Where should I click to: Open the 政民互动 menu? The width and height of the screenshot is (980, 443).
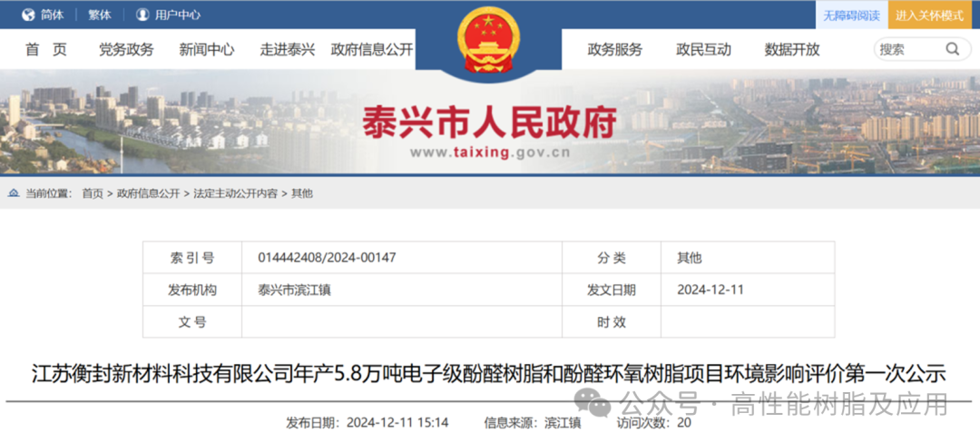(x=703, y=50)
